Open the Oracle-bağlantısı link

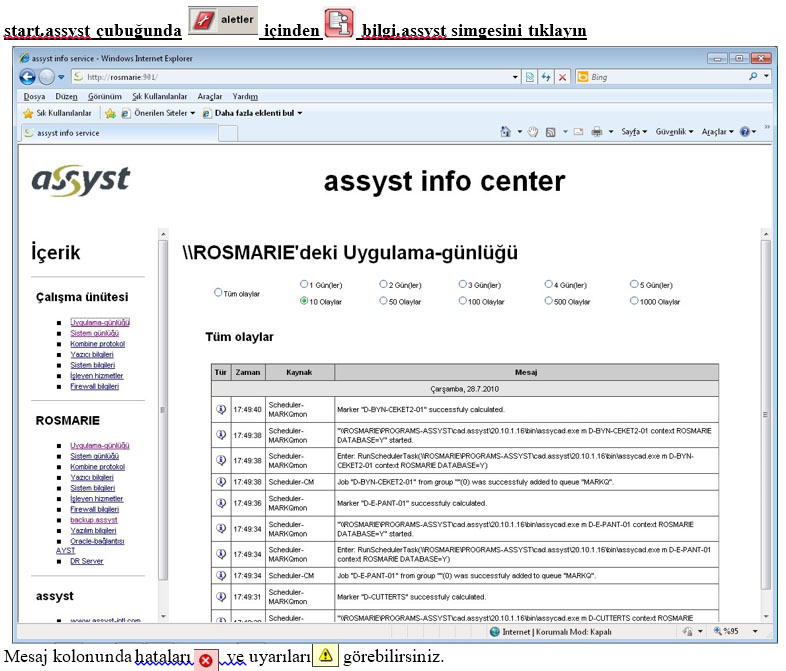(97, 541)
